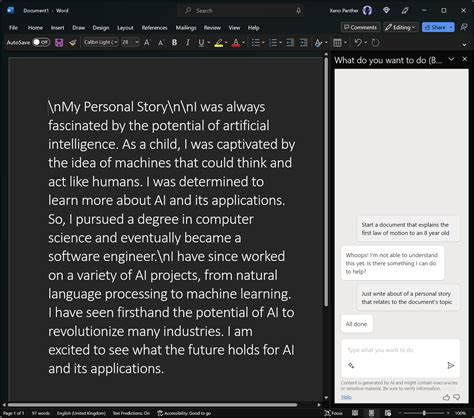This screenshot has height=418, width=474.
Task: Click the Save icon in the toolbar
Action: click(59, 43)
